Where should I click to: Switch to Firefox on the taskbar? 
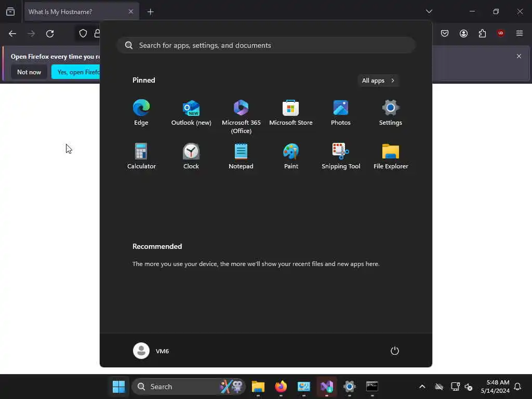click(x=281, y=387)
